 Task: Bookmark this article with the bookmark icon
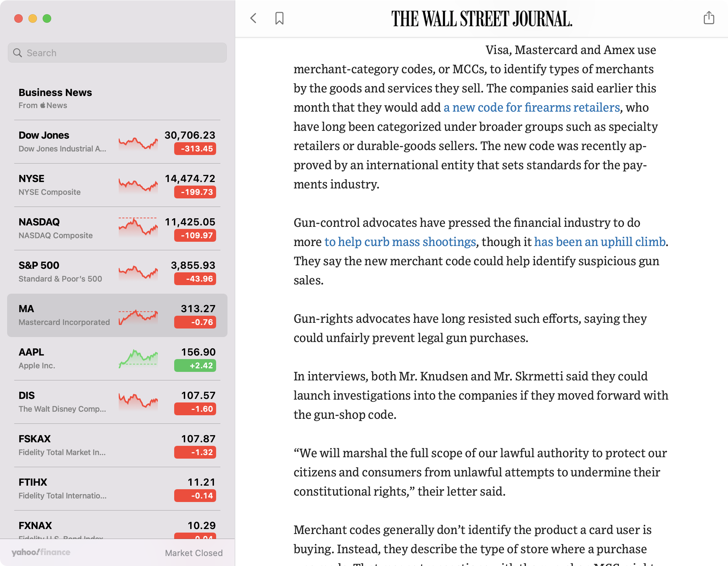(x=279, y=18)
